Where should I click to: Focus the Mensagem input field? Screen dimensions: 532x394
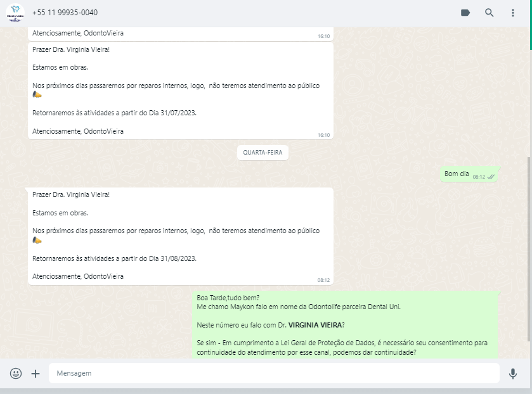pyautogui.click(x=274, y=373)
